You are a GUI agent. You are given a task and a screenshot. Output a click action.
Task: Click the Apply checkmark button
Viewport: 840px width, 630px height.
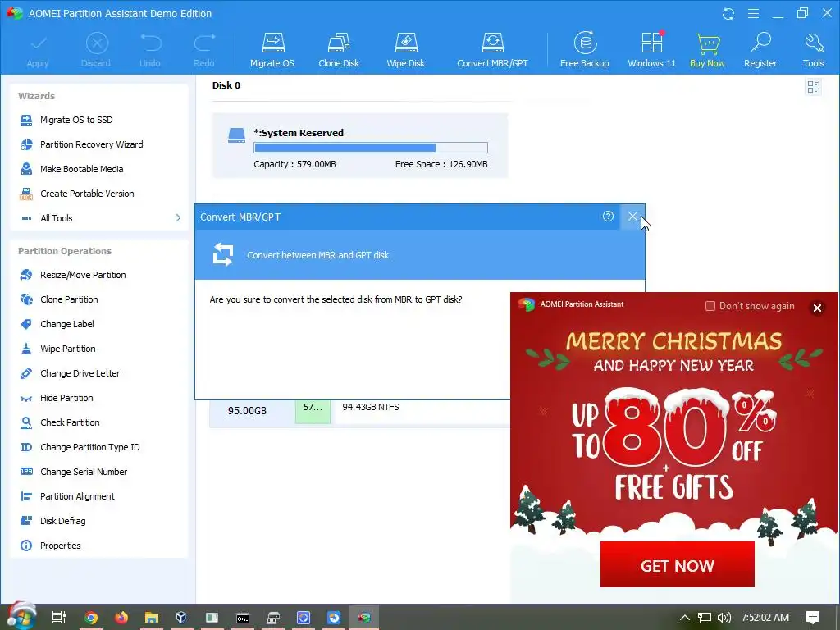[38, 50]
